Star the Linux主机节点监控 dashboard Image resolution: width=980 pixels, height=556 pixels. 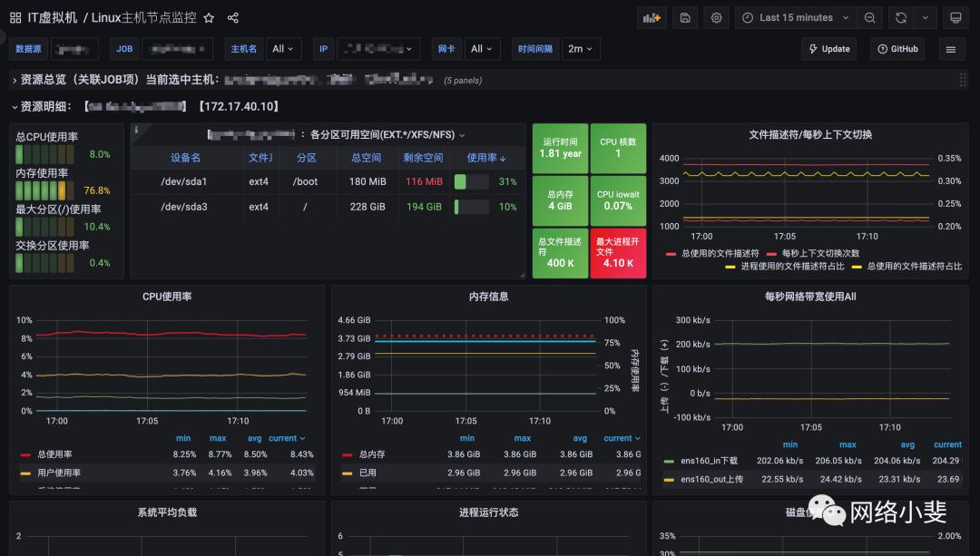[x=210, y=18]
